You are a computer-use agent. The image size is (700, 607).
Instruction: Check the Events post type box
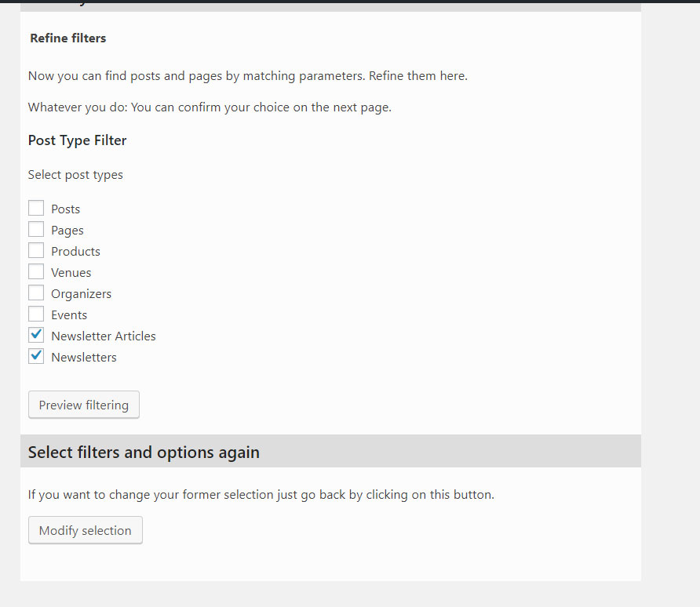pyautogui.click(x=36, y=314)
